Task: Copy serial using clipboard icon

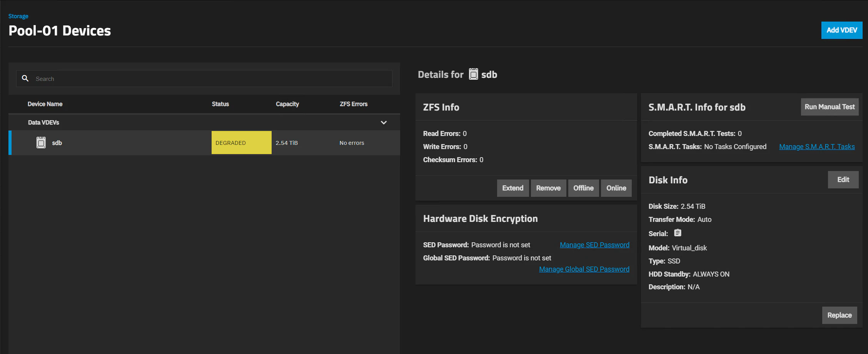Action: tap(678, 233)
